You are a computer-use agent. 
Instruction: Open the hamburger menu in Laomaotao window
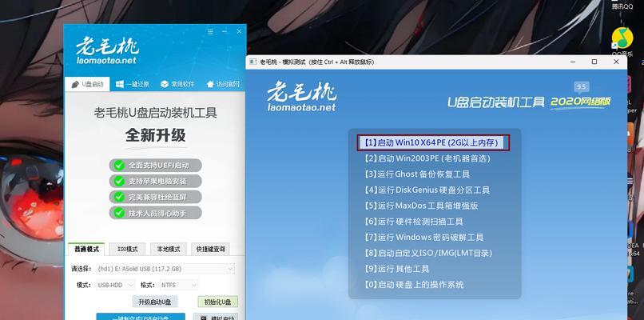click(210, 32)
